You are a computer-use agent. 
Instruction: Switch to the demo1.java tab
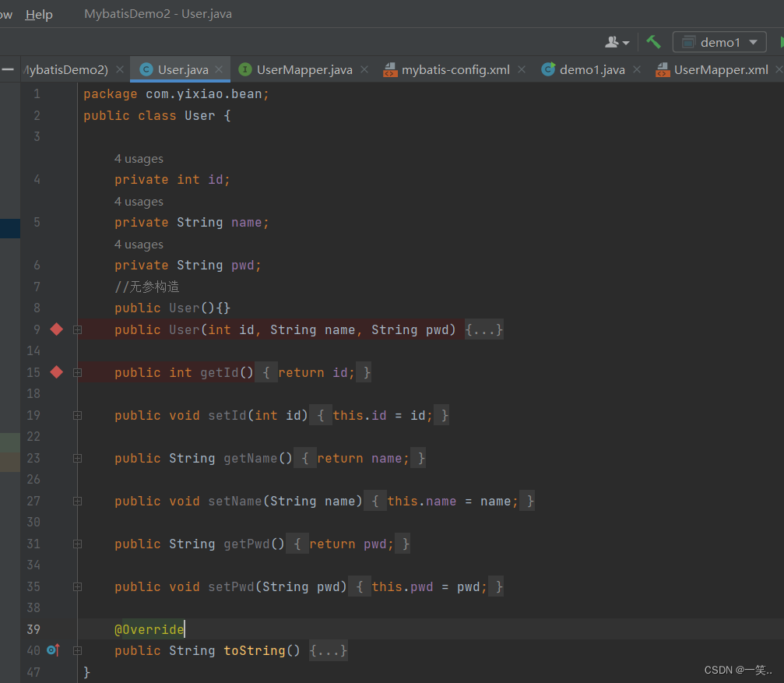(592, 69)
